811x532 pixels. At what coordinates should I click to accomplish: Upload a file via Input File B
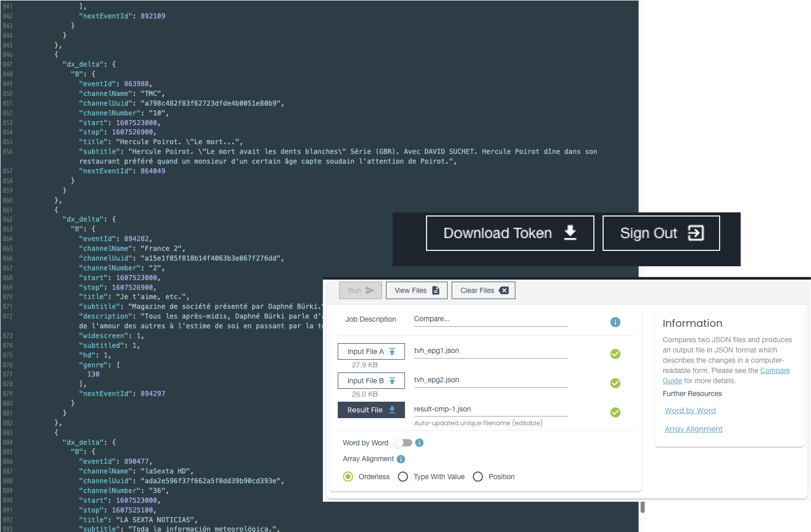(x=371, y=381)
